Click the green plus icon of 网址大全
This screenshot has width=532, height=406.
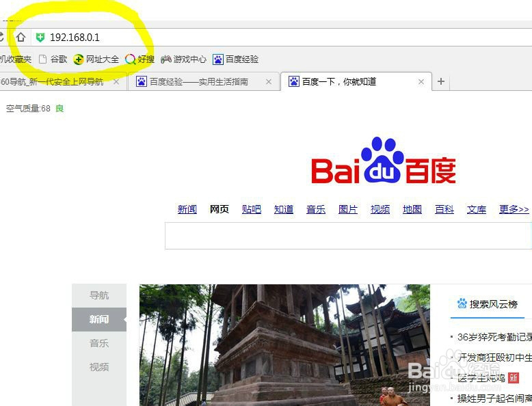[79, 59]
